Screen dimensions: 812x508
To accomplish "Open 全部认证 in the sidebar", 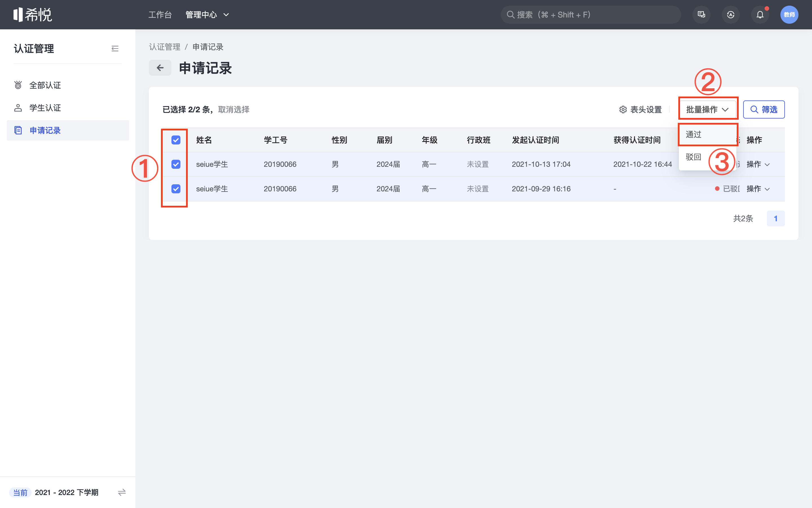I will 68,85.
